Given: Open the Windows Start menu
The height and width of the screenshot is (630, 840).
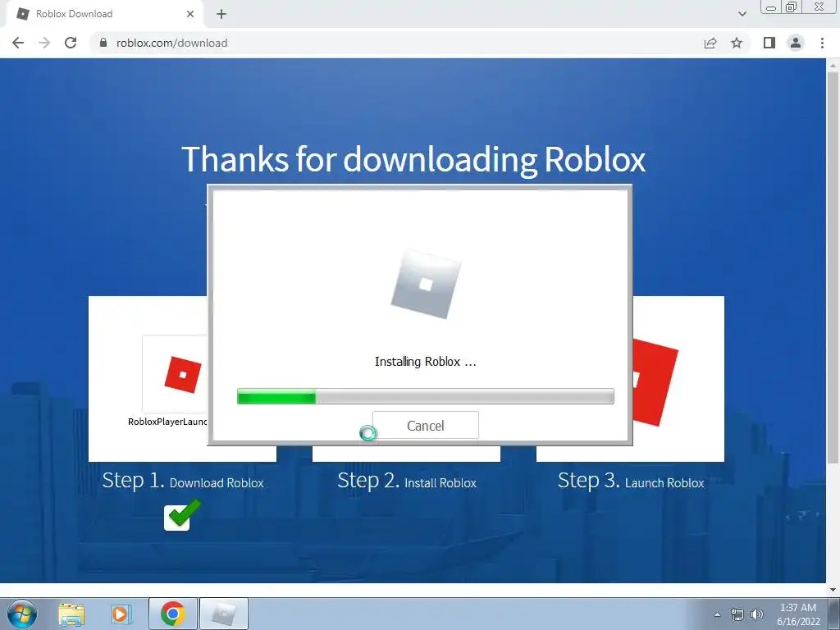Looking at the screenshot, I should 22,614.
